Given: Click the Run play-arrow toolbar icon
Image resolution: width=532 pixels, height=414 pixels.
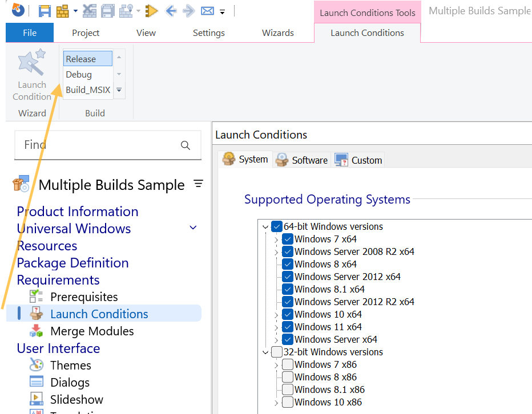Looking at the screenshot, I should tap(151, 11).
